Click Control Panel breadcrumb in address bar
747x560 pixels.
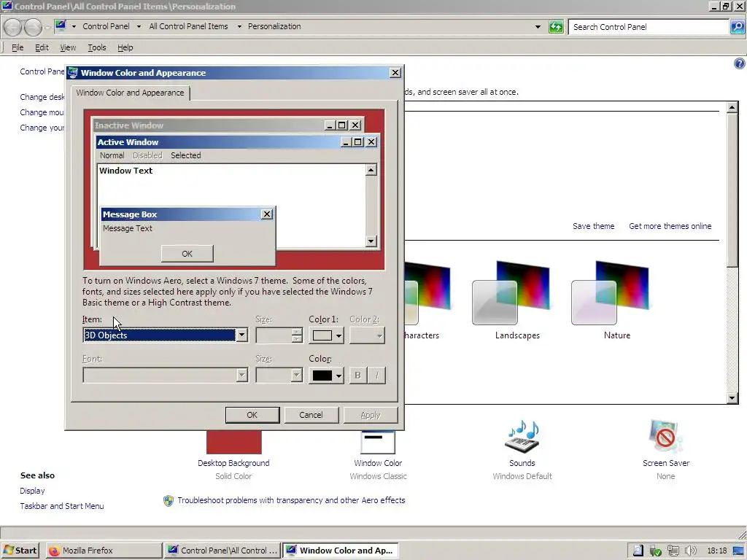point(106,26)
